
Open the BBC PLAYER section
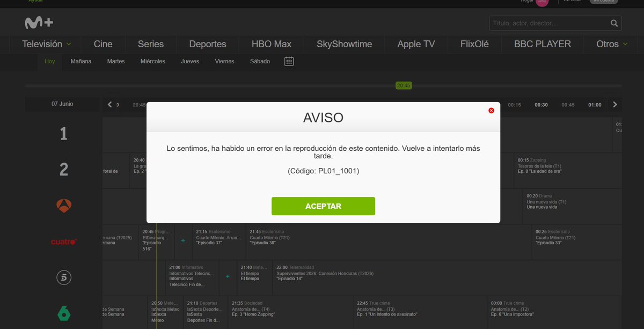(543, 44)
